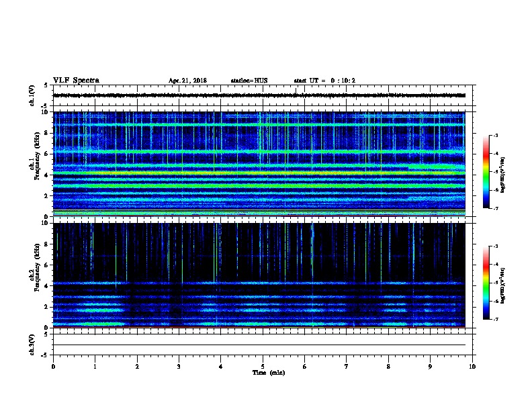This screenshot has width=532, height=411.
Task: Click the ch.2 spectrogram colorbar gradient
Action: [x=486, y=283]
